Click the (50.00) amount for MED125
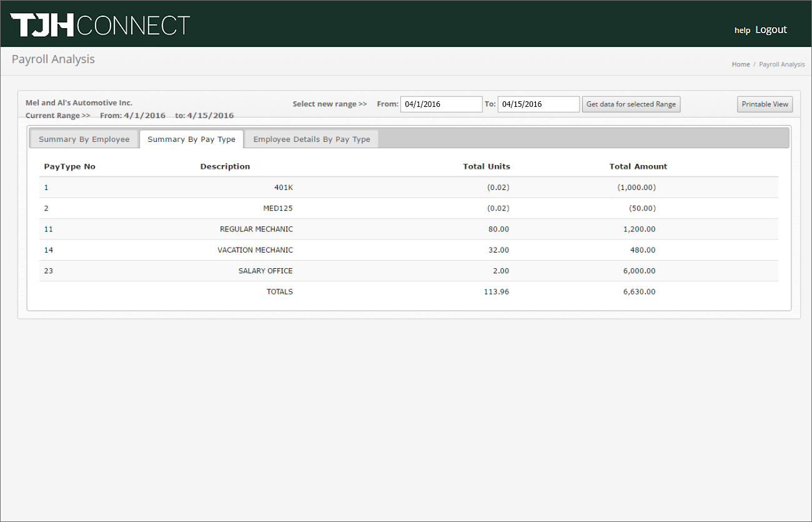Image resolution: width=812 pixels, height=522 pixels. tap(642, 208)
